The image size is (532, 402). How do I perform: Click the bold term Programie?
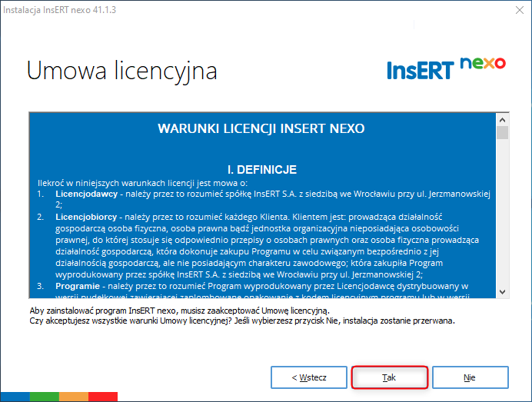click(78, 286)
